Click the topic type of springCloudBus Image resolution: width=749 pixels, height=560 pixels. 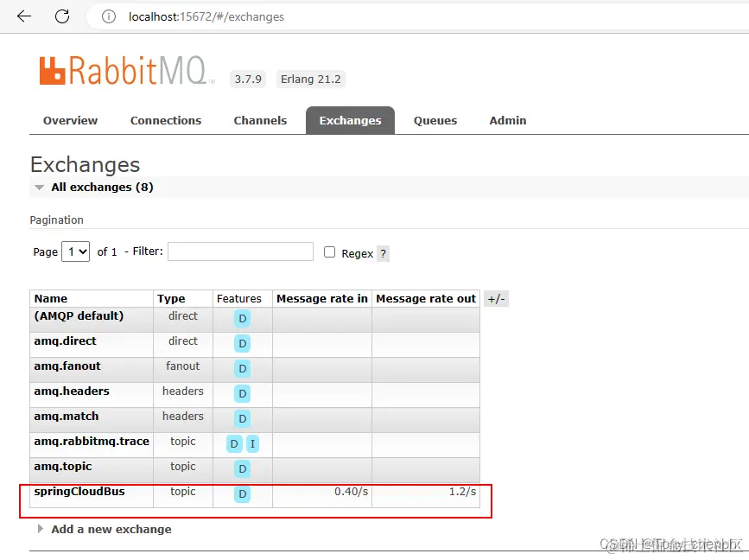pos(183,492)
